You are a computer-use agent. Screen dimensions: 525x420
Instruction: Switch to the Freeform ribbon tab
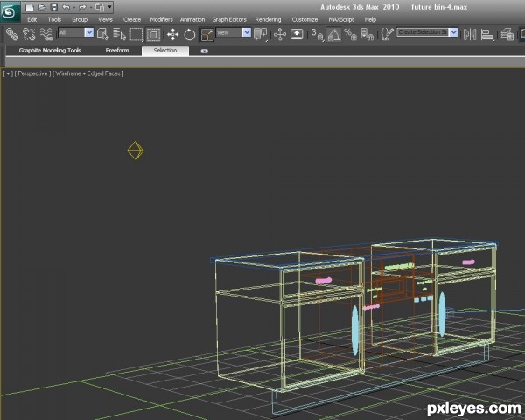pos(117,51)
